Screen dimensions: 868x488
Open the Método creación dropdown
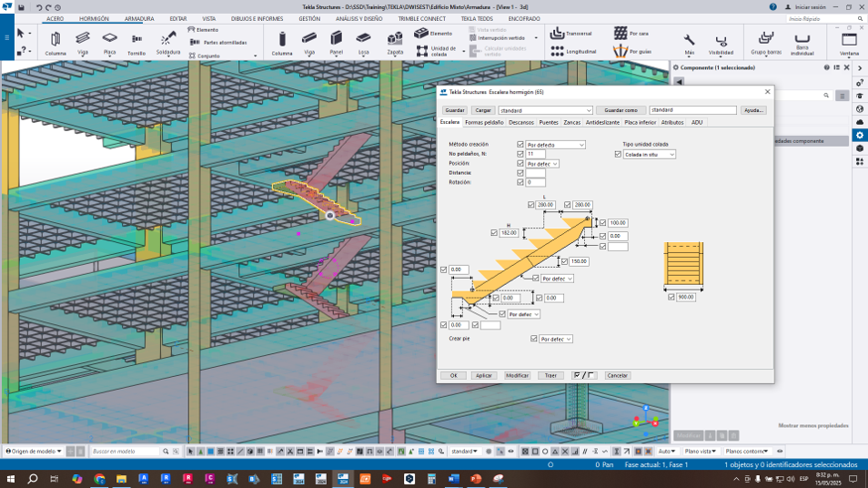point(555,145)
